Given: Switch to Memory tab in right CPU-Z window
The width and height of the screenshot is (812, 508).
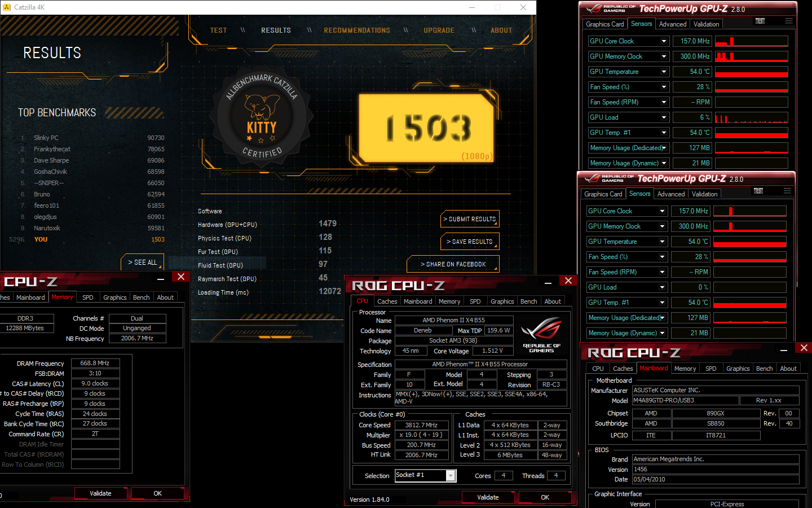Looking at the screenshot, I should click(x=685, y=369).
